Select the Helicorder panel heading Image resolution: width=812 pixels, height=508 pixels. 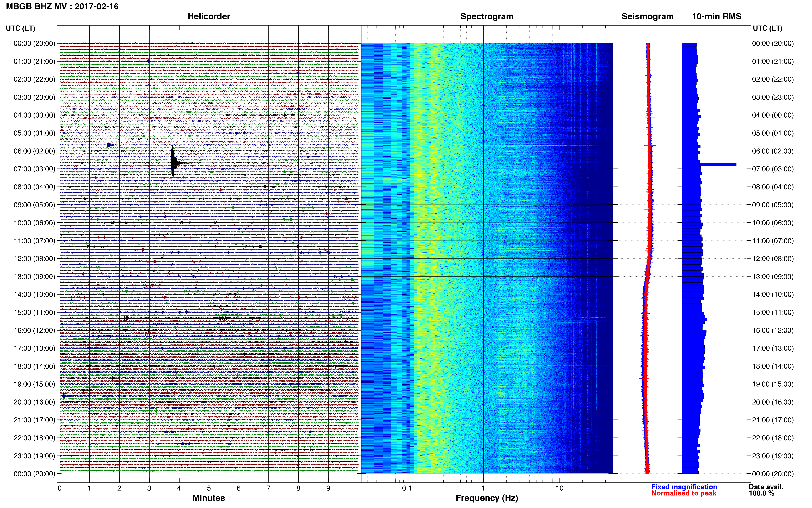(209, 16)
